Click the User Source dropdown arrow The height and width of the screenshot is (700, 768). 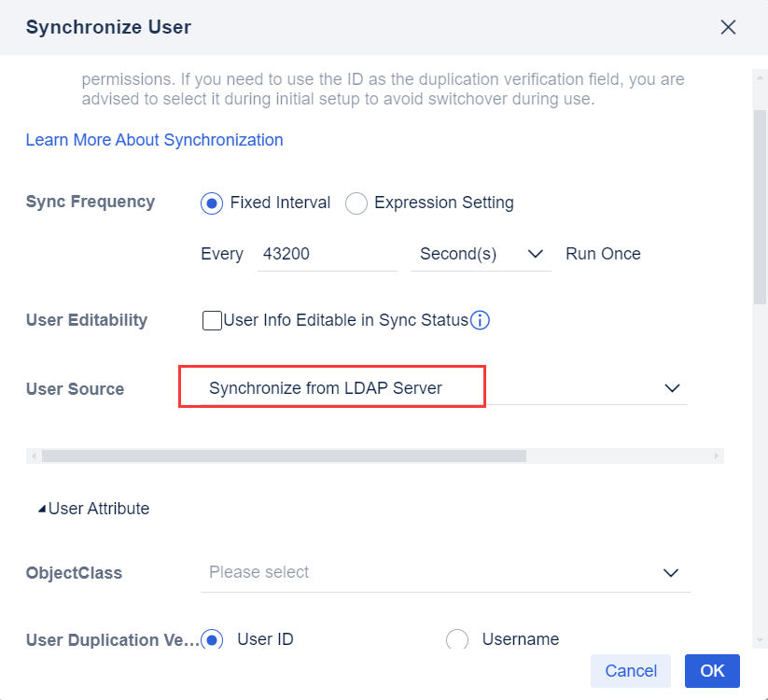pos(672,388)
